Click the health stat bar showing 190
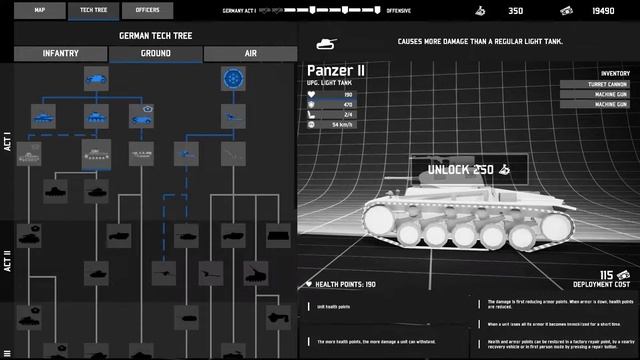 pos(332,95)
